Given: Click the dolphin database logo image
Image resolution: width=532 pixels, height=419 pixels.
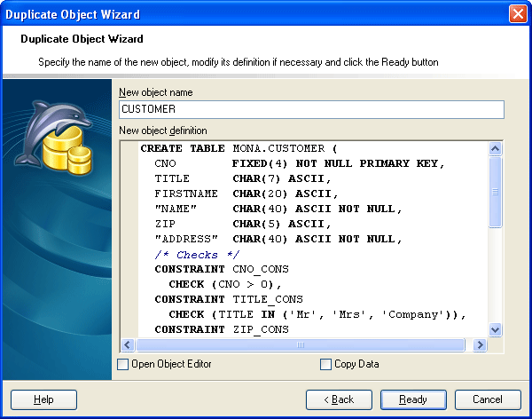Looking at the screenshot, I should [x=57, y=138].
